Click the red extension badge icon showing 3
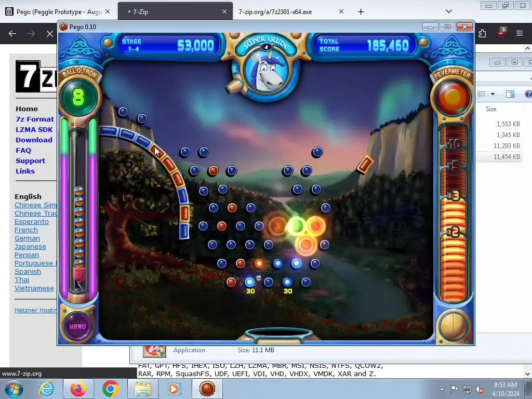532x399 pixels. pyautogui.click(x=501, y=33)
